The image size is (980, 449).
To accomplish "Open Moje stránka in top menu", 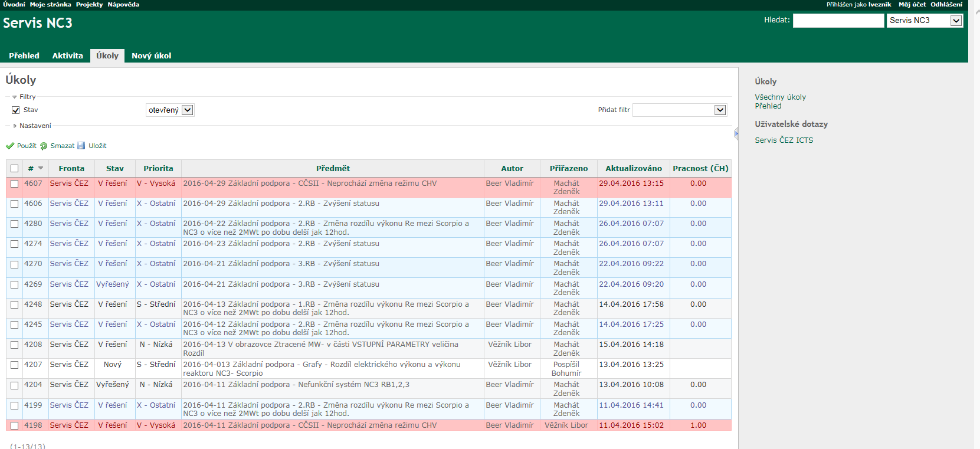I will coord(50,4).
